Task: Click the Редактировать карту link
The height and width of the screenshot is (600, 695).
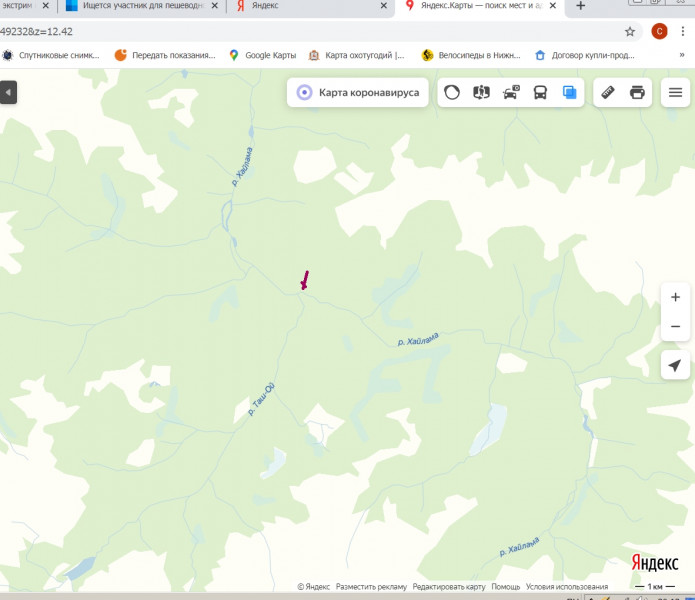Action: (449, 587)
